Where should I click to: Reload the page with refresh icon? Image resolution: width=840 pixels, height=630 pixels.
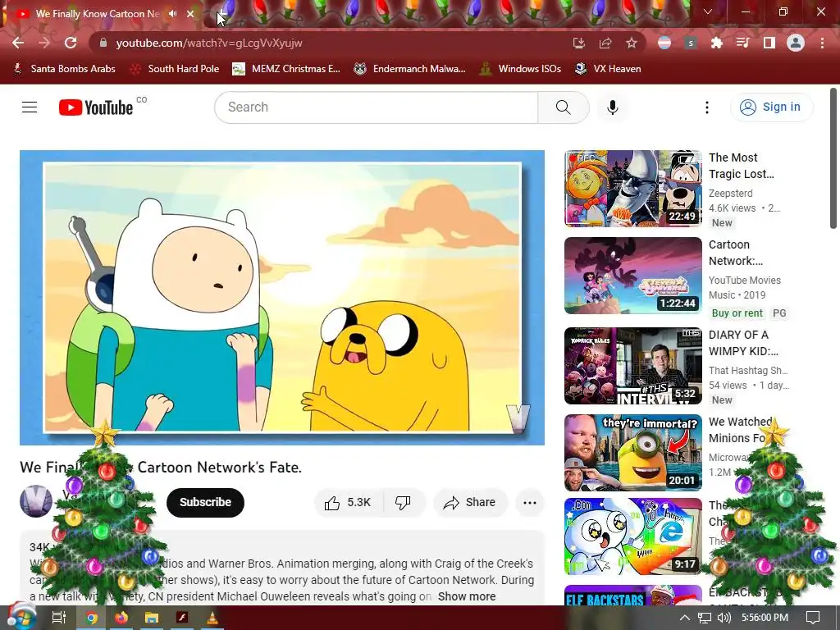[71, 43]
